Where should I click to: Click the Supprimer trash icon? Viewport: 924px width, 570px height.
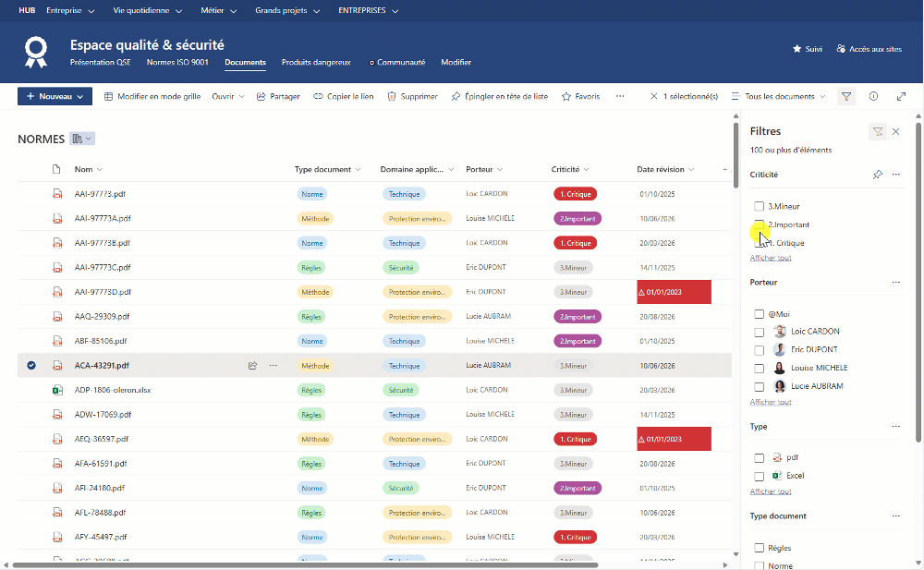(391, 96)
